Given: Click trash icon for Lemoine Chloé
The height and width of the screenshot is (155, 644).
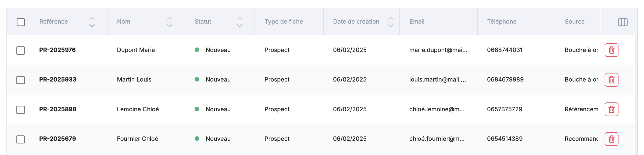Looking at the screenshot, I should click(x=611, y=109).
